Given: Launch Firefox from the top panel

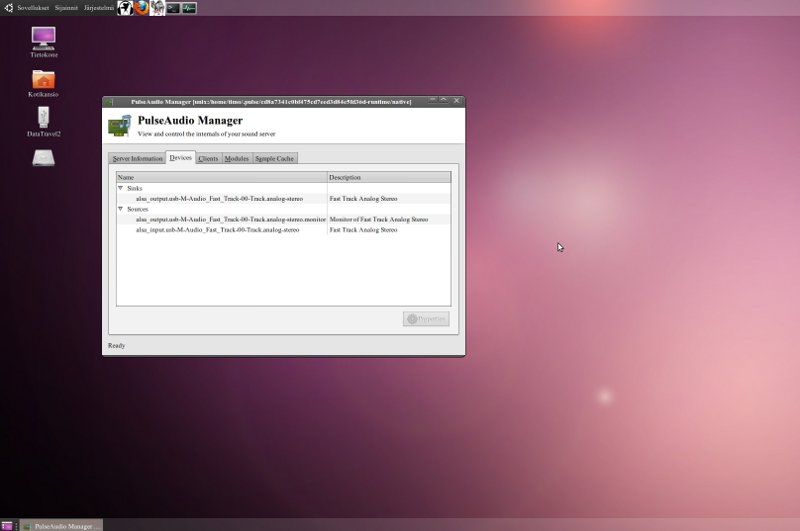Looking at the screenshot, I should (x=141, y=8).
